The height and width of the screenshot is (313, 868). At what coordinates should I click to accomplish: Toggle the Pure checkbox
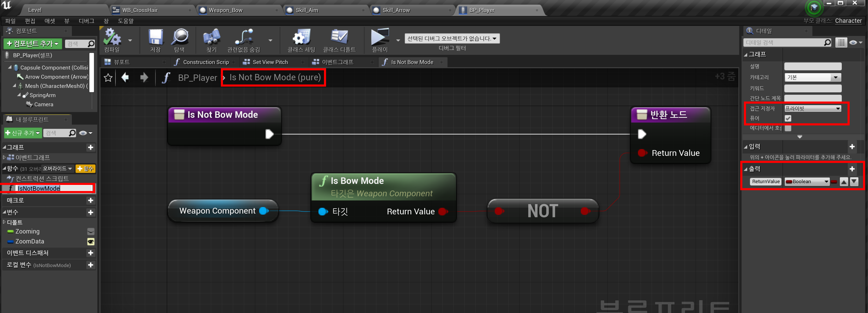[788, 118]
